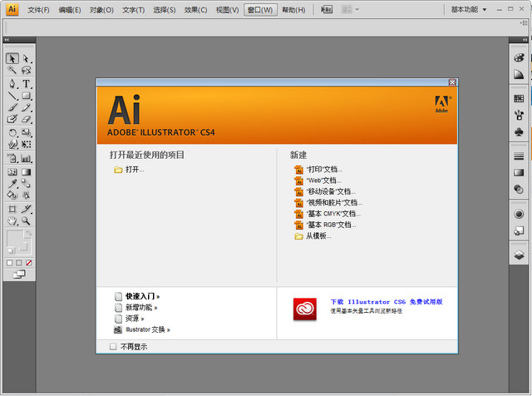Open the Swatches panel grid icon
Screen dimensions: 532x396
point(519,98)
